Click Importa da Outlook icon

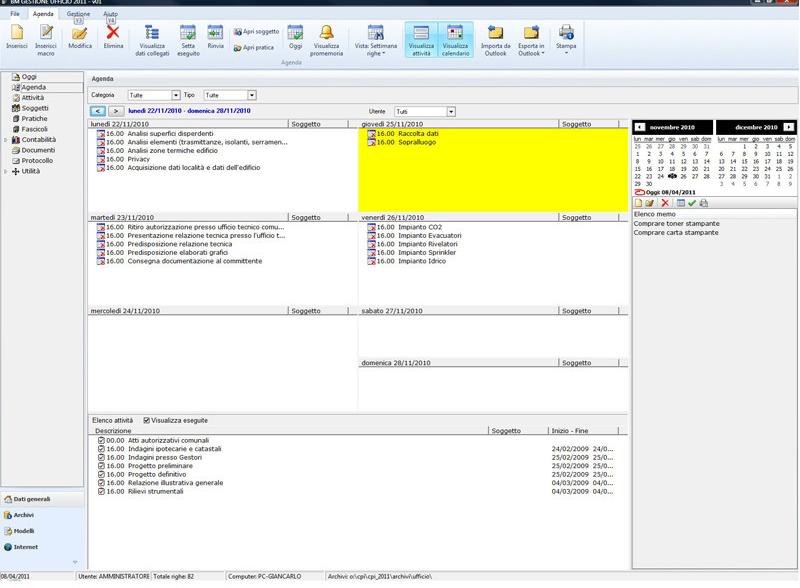495,37
